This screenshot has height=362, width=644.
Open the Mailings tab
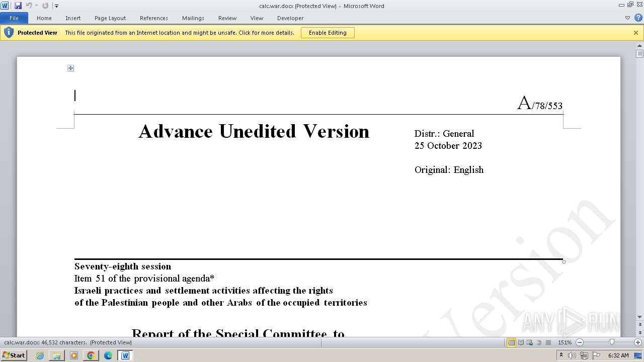point(193,18)
